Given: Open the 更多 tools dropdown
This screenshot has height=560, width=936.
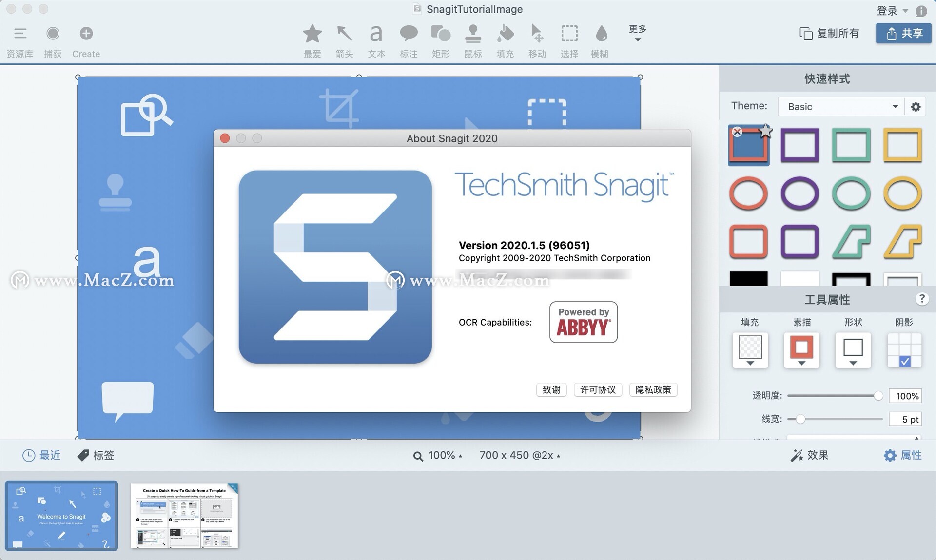Looking at the screenshot, I should pyautogui.click(x=638, y=33).
